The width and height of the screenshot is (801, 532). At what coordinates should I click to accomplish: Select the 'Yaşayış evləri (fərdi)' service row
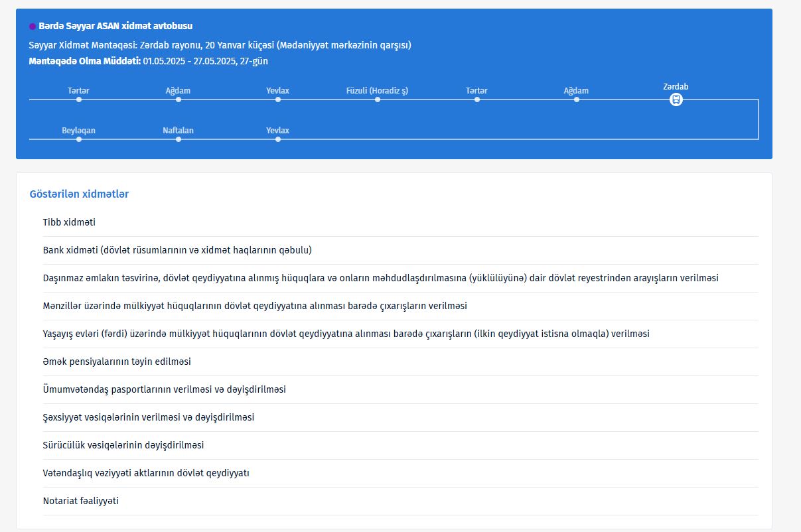point(400,334)
